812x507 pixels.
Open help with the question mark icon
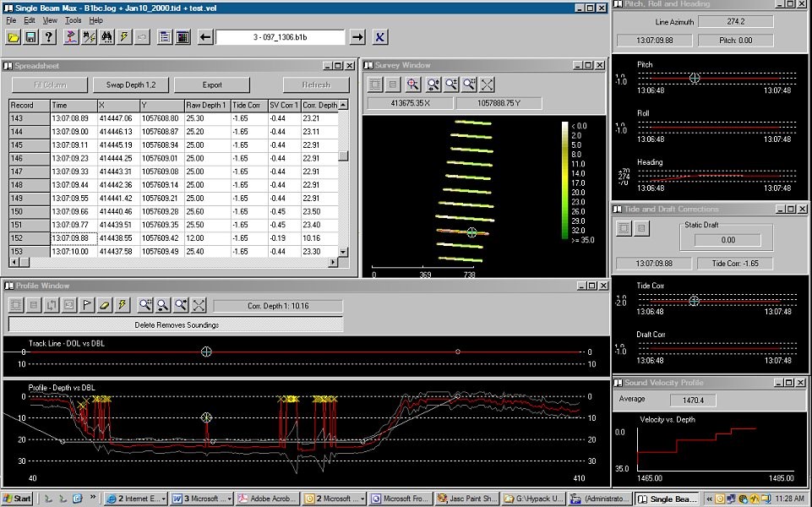click(48, 37)
